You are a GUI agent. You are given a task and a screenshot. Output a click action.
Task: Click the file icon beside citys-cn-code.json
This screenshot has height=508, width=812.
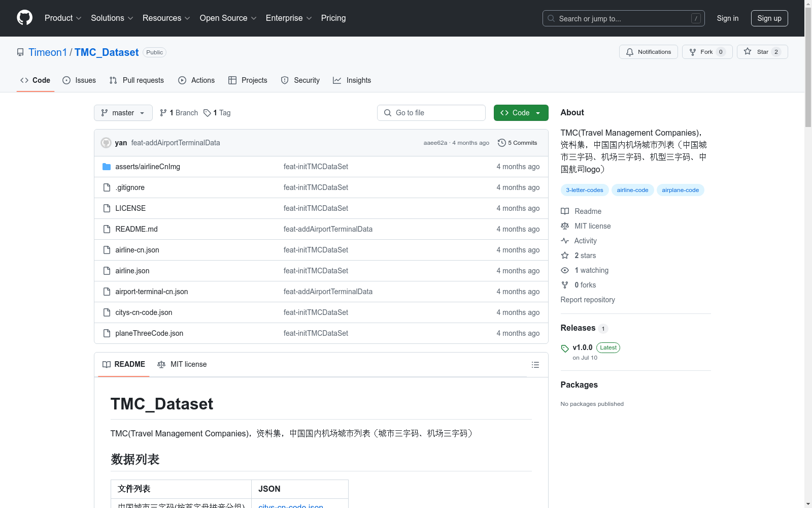pyautogui.click(x=107, y=312)
